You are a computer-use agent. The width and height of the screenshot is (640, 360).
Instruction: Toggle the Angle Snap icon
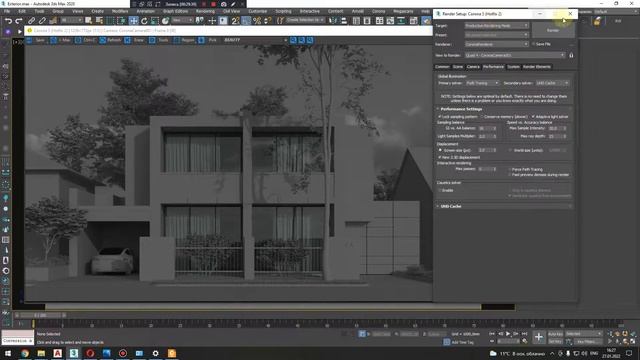coord(246,20)
